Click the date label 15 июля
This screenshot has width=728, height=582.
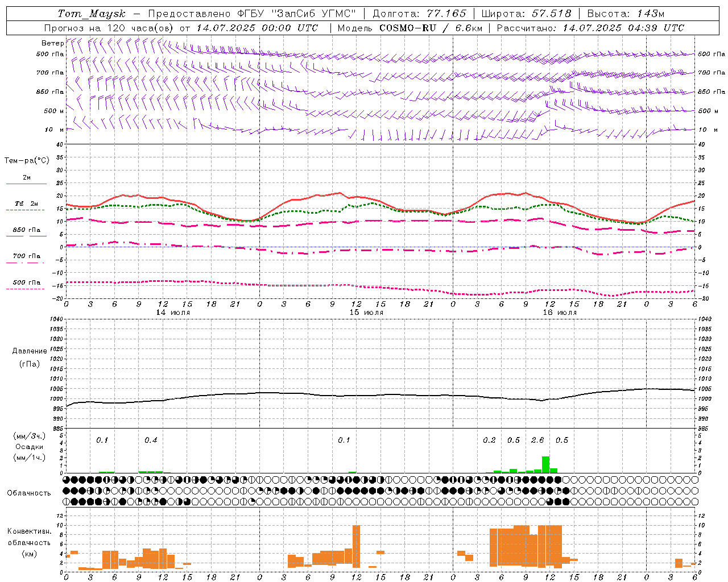pyautogui.click(x=366, y=313)
